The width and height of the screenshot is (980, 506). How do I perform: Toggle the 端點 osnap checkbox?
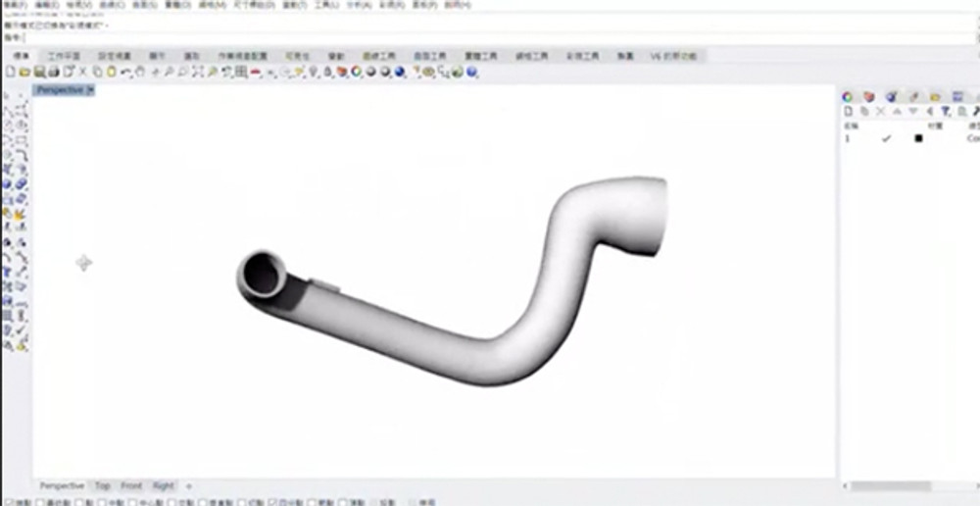click(x=9, y=502)
